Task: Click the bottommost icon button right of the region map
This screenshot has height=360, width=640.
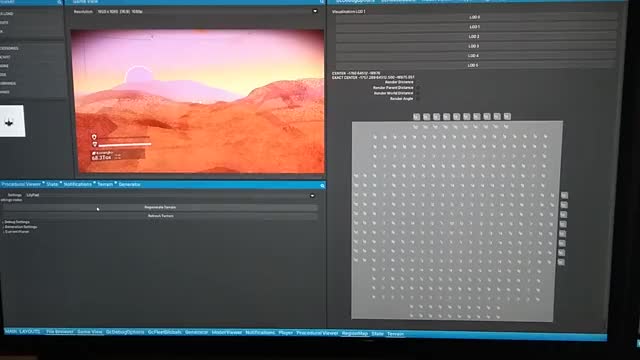Action: 562,262
